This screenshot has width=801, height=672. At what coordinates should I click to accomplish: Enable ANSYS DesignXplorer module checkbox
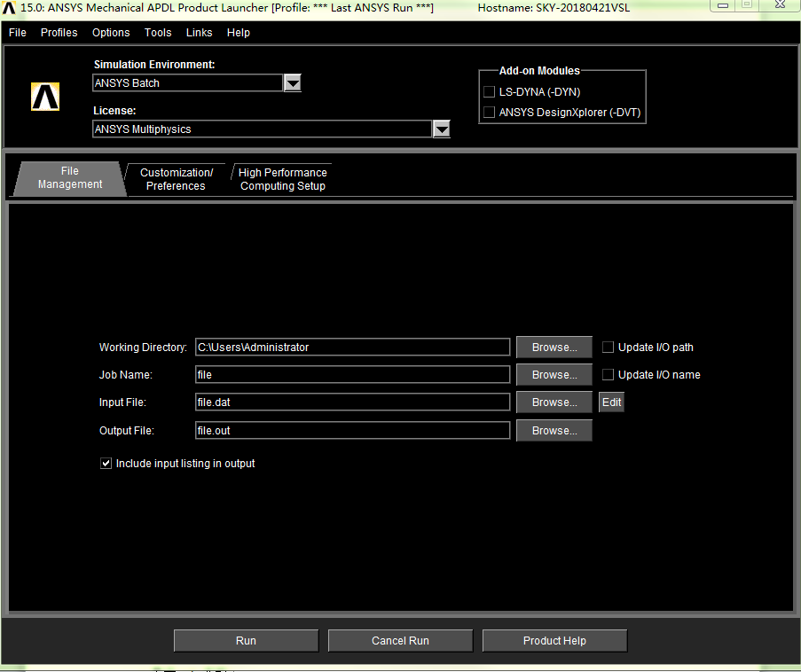tap(489, 113)
